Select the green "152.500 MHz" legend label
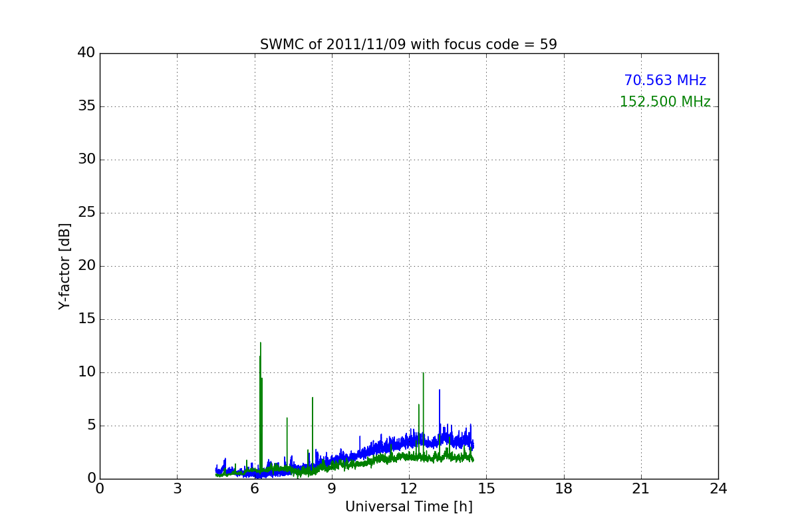The image size is (798, 532). tap(665, 102)
